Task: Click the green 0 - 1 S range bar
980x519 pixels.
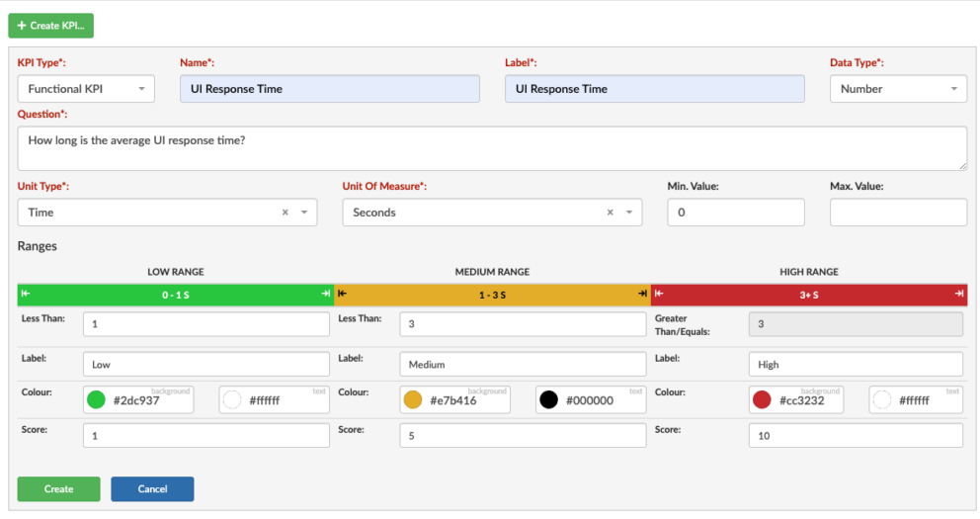Action: point(176,295)
